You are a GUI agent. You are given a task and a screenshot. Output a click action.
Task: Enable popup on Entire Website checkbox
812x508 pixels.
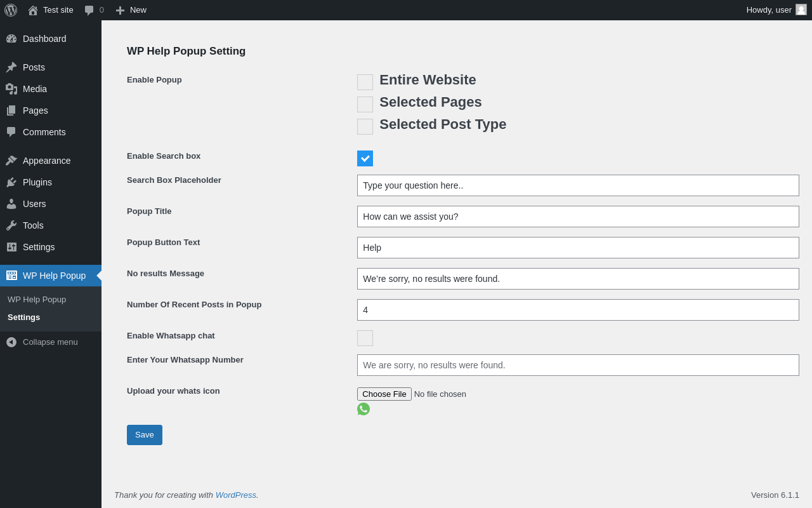coord(365,82)
